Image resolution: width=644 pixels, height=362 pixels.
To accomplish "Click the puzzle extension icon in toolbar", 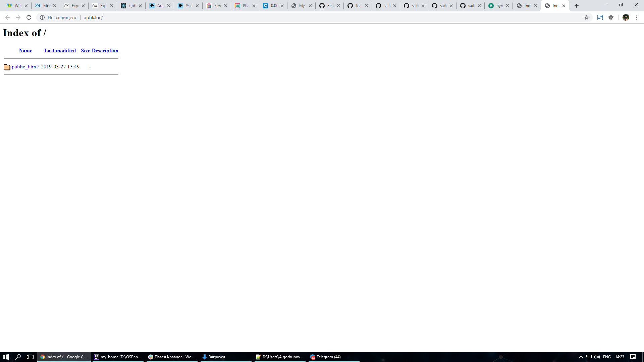I will 611,17.
